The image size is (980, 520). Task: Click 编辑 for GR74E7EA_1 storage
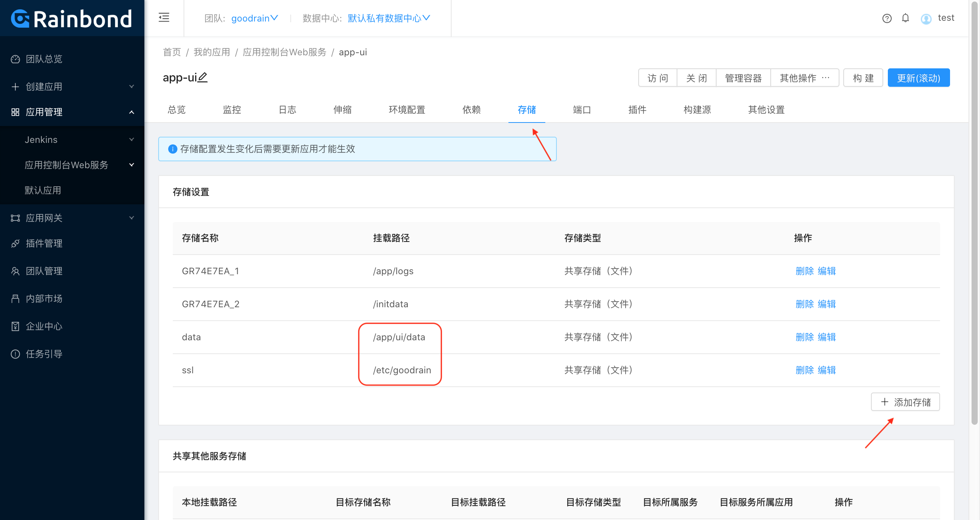tap(827, 271)
